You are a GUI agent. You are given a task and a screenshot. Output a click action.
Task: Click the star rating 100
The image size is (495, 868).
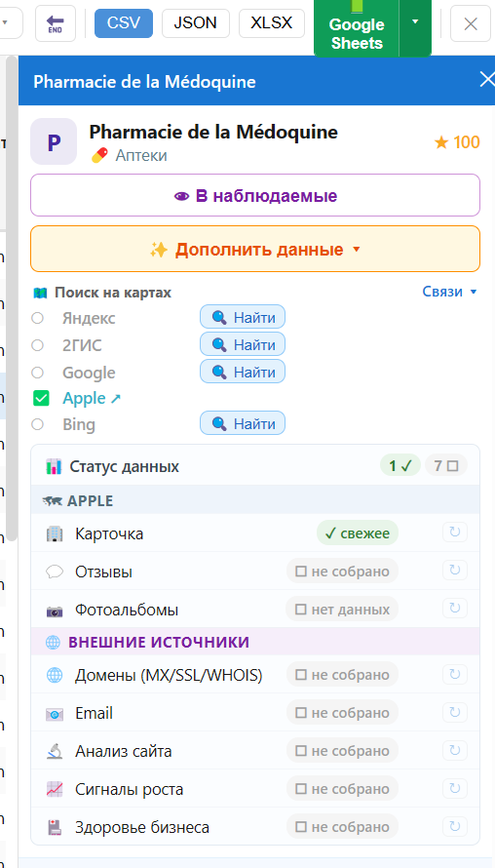[x=457, y=142]
